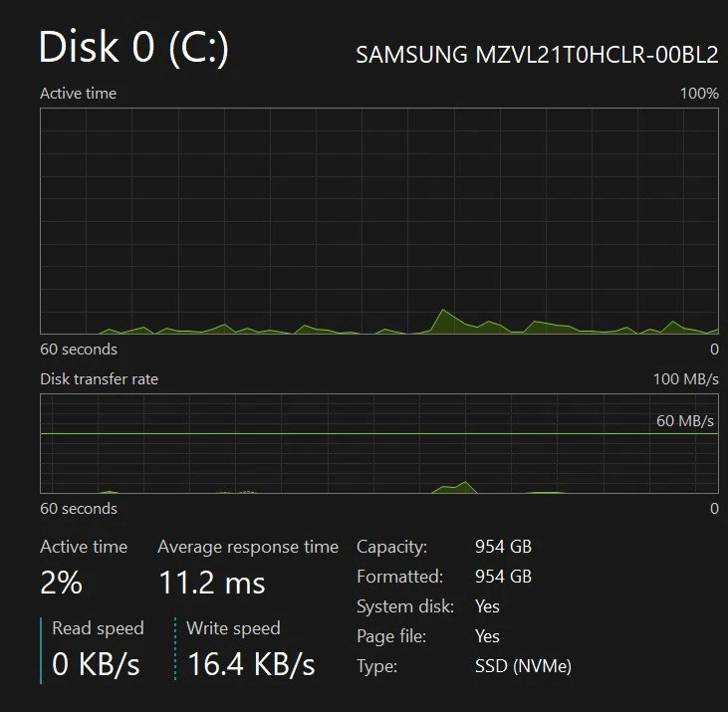Click the 16.4 KB/s write speed value
Image resolution: width=728 pixels, height=712 pixels.
click(x=251, y=664)
